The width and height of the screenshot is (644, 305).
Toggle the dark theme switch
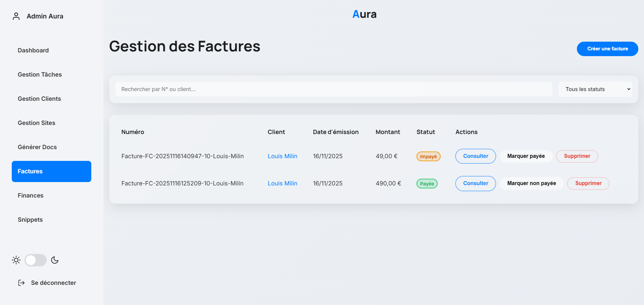tap(36, 260)
